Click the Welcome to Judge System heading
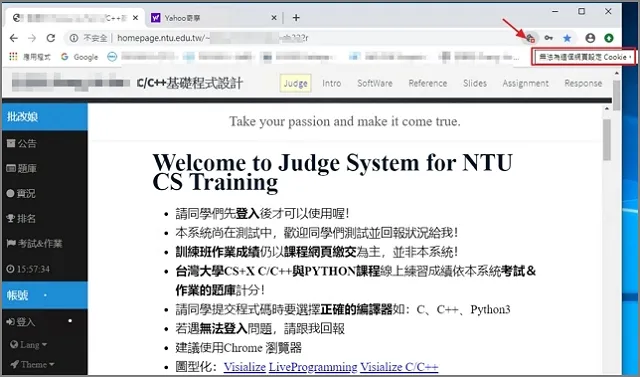Screen dimensions: 640x377 tap(332, 172)
